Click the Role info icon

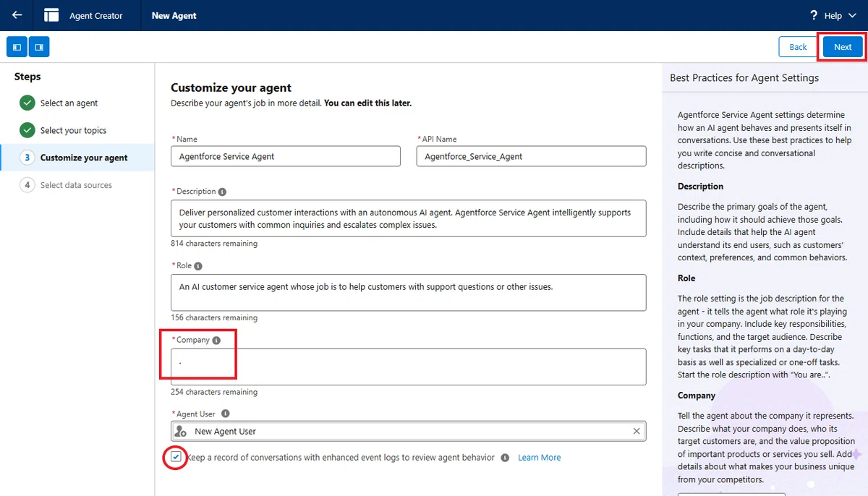click(198, 266)
